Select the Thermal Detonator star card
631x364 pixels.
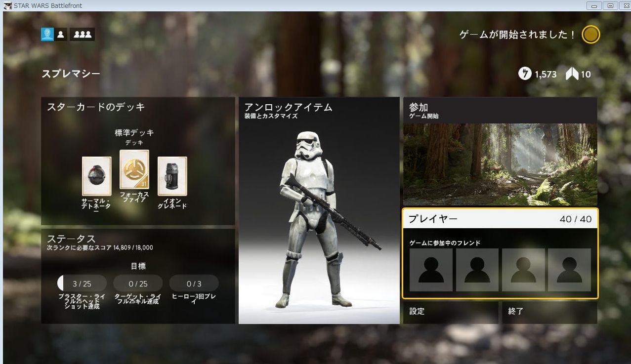click(x=96, y=176)
